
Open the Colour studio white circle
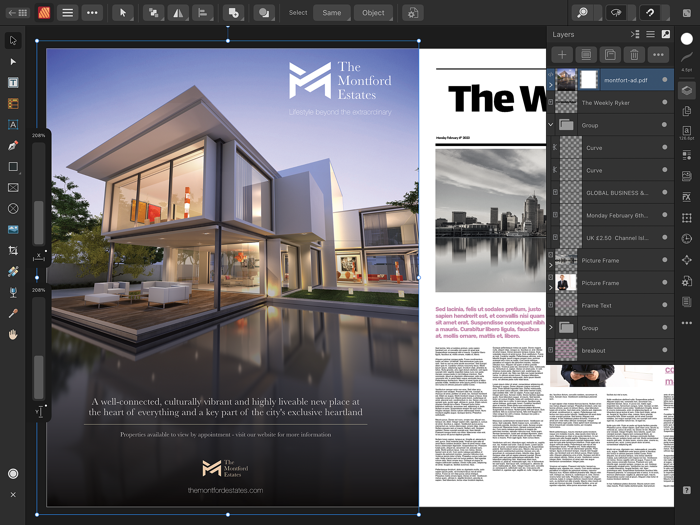pos(687,39)
